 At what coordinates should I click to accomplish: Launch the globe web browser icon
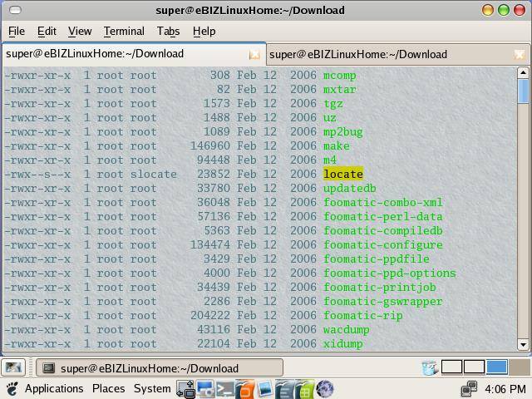[x=325, y=389]
